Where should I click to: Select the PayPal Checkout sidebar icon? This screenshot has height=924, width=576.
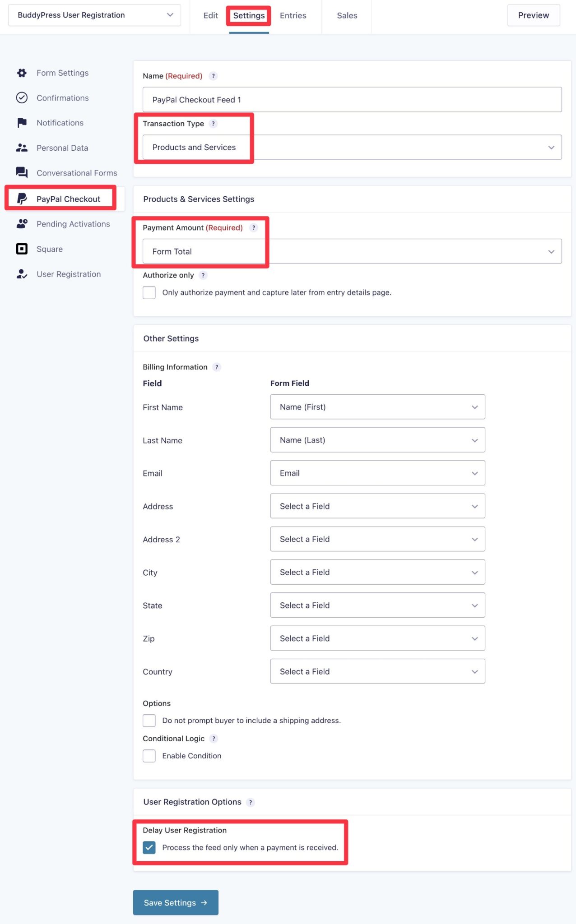click(22, 199)
